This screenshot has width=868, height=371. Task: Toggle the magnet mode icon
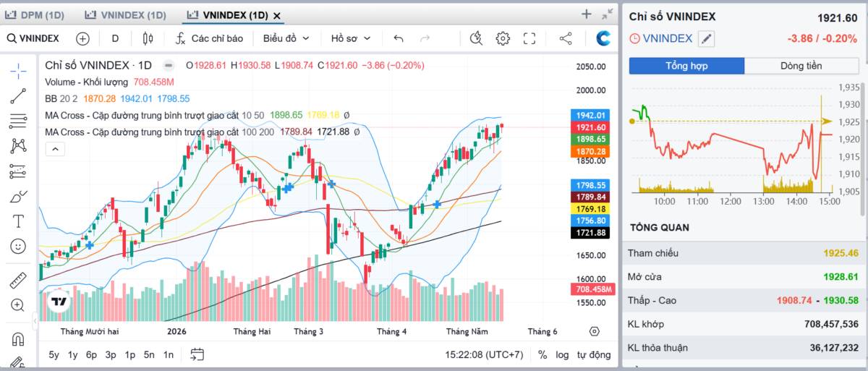click(18, 338)
